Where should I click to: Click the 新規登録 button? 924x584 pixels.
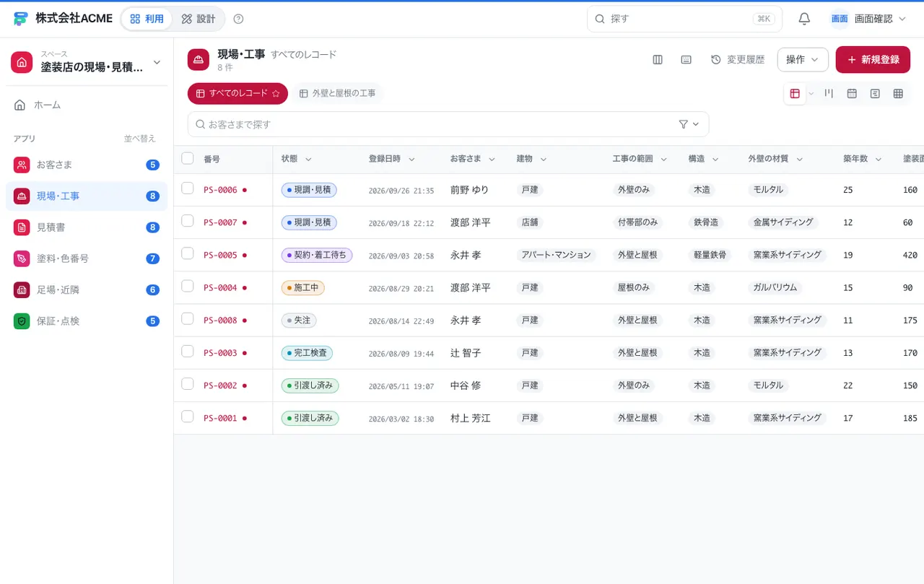(873, 60)
